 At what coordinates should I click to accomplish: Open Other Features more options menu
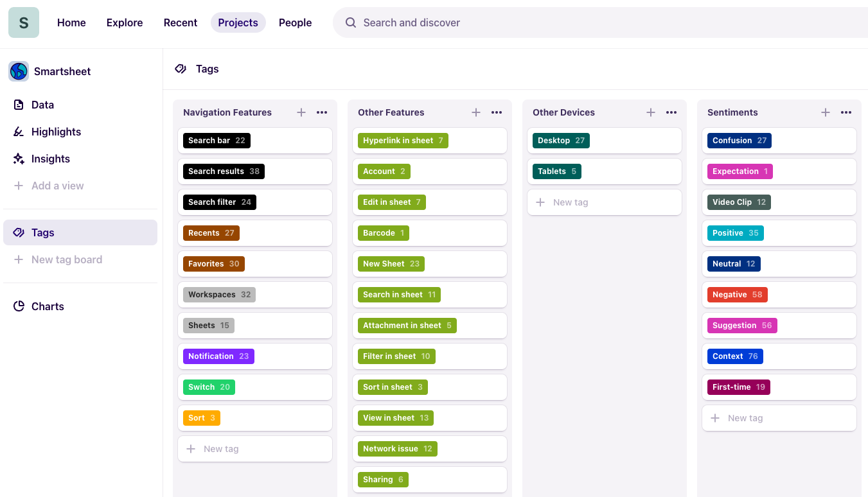tap(497, 112)
